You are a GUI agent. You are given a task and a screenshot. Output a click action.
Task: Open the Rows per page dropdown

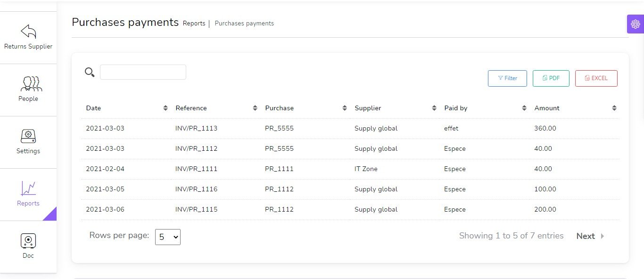pos(168,237)
